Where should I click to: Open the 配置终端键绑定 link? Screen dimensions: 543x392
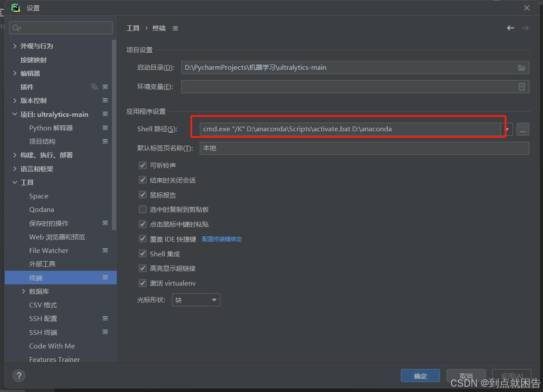click(222, 239)
